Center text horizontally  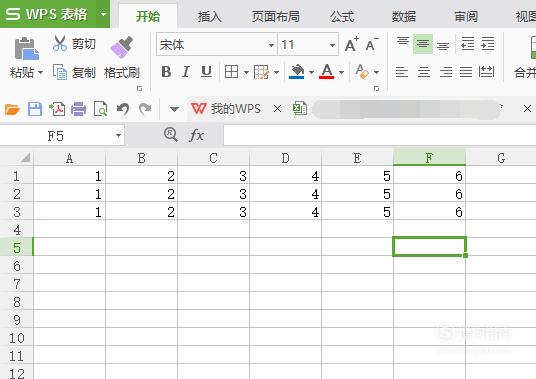424,72
